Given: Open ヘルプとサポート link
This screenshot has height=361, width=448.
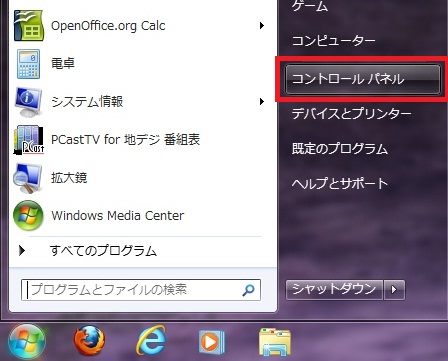Looking at the screenshot, I should click(x=340, y=183).
